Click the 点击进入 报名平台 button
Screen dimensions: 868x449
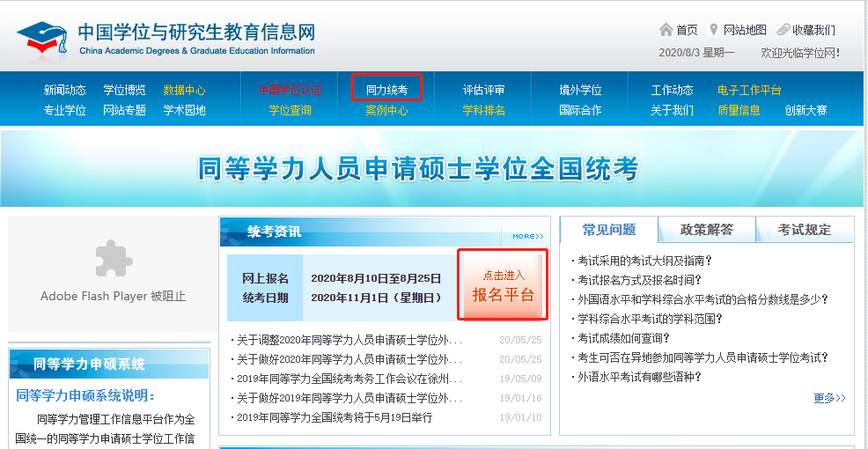click(503, 285)
